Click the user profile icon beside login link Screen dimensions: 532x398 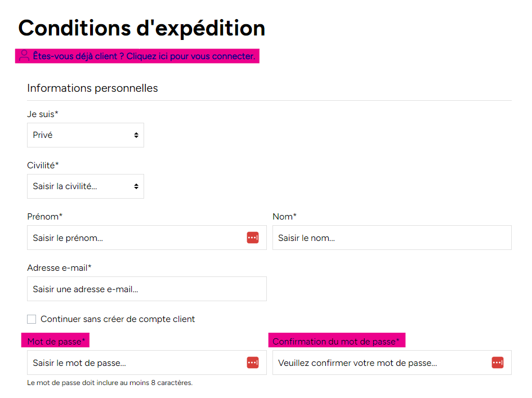(x=24, y=56)
